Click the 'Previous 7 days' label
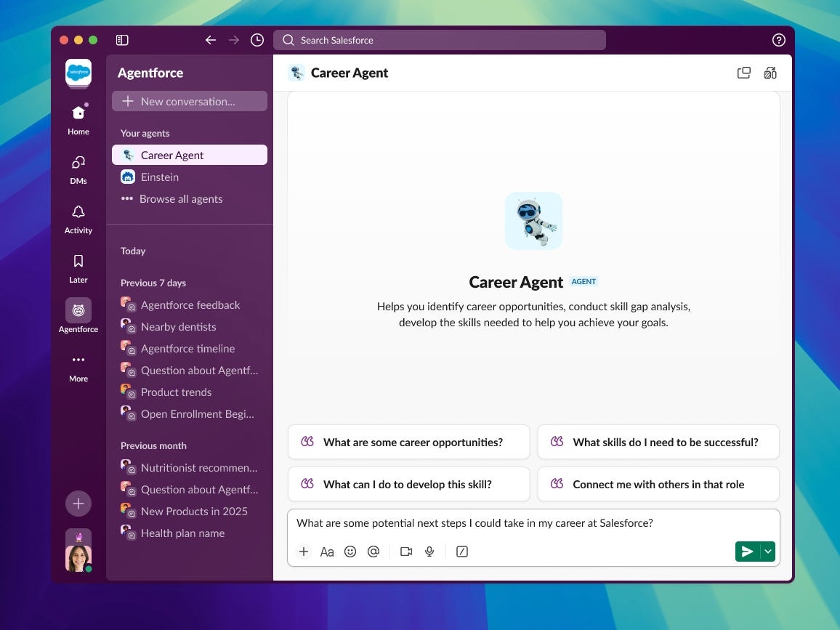This screenshot has width=840, height=630. point(153,283)
